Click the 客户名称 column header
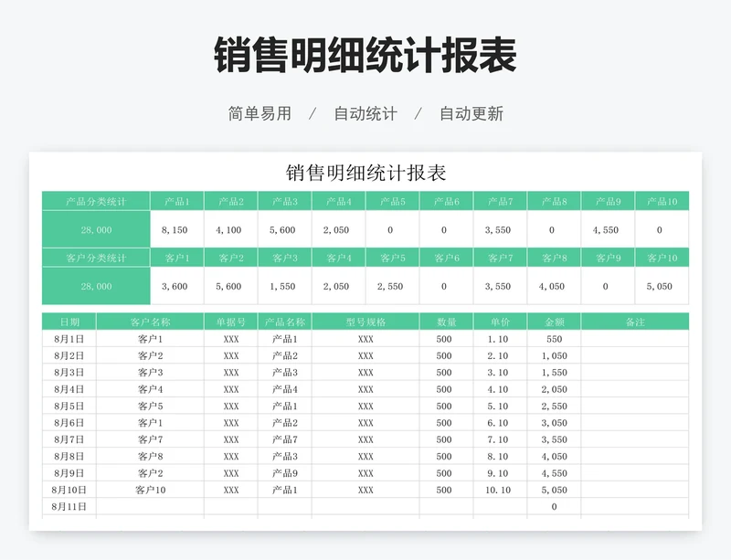 coord(150,322)
